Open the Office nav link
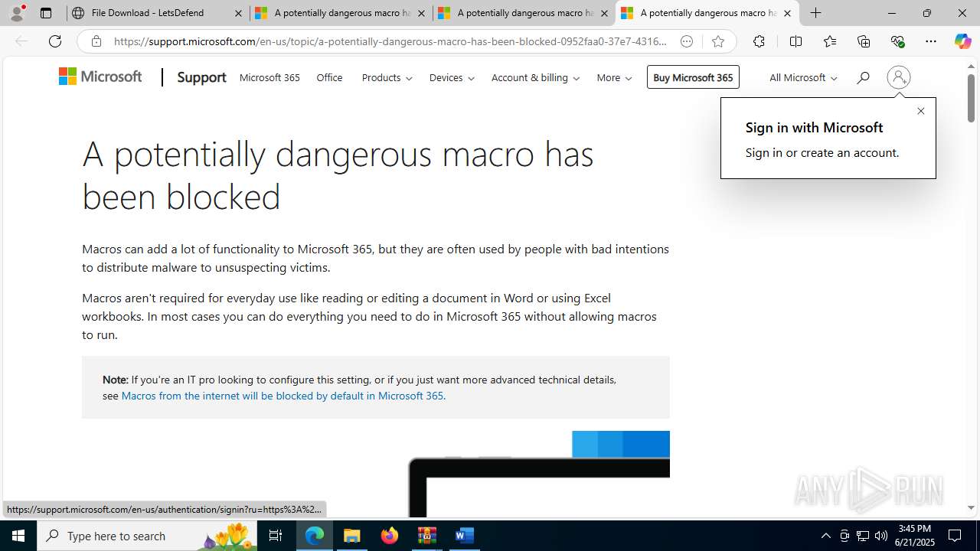This screenshot has width=980, height=551. tap(329, 77)
